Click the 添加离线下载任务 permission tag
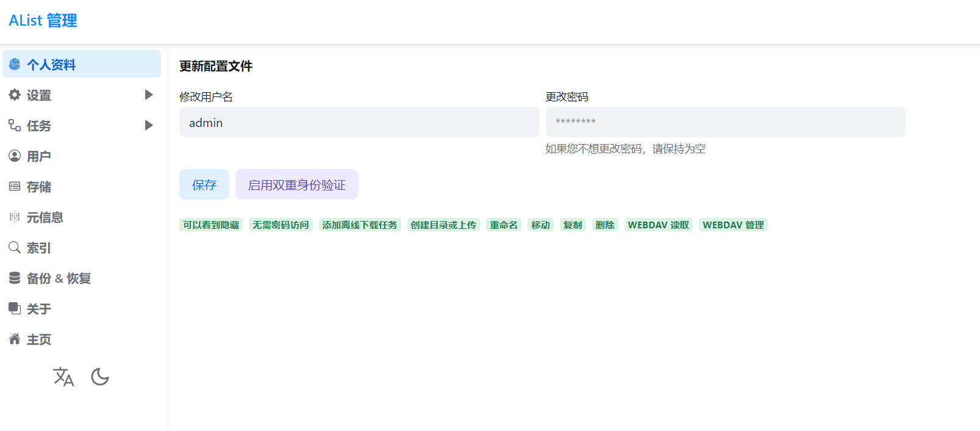Screen dimensions: 980x431 [x=360, y=225]
